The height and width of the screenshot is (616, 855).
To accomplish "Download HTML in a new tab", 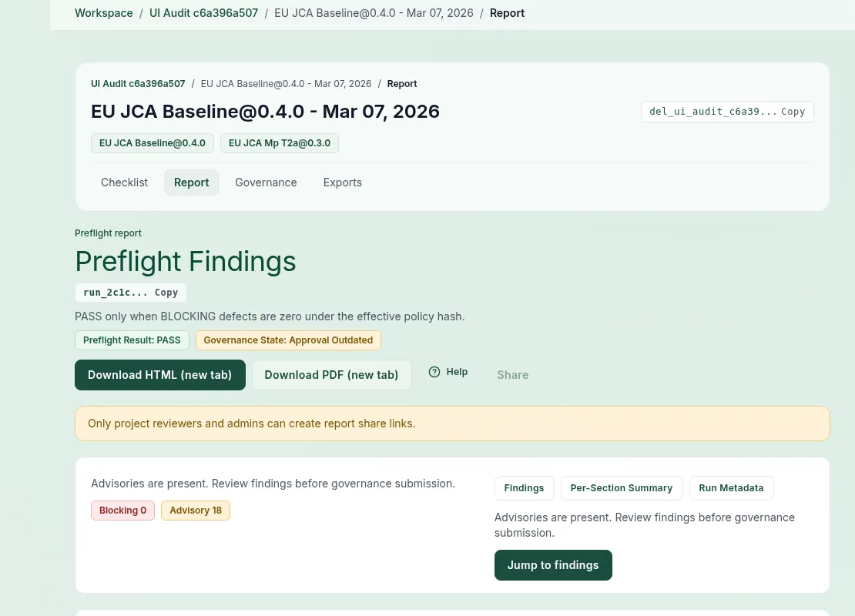I will tap(159, 375).
